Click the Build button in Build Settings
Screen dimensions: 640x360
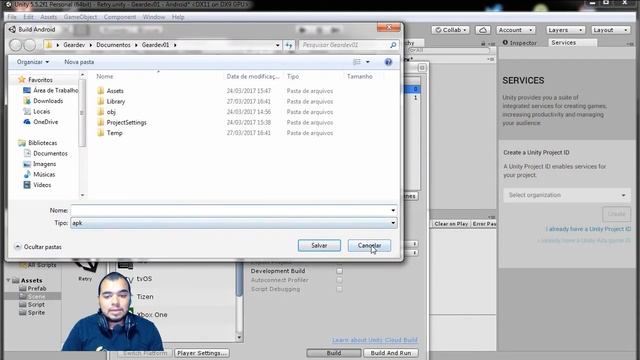click(333, 353)
